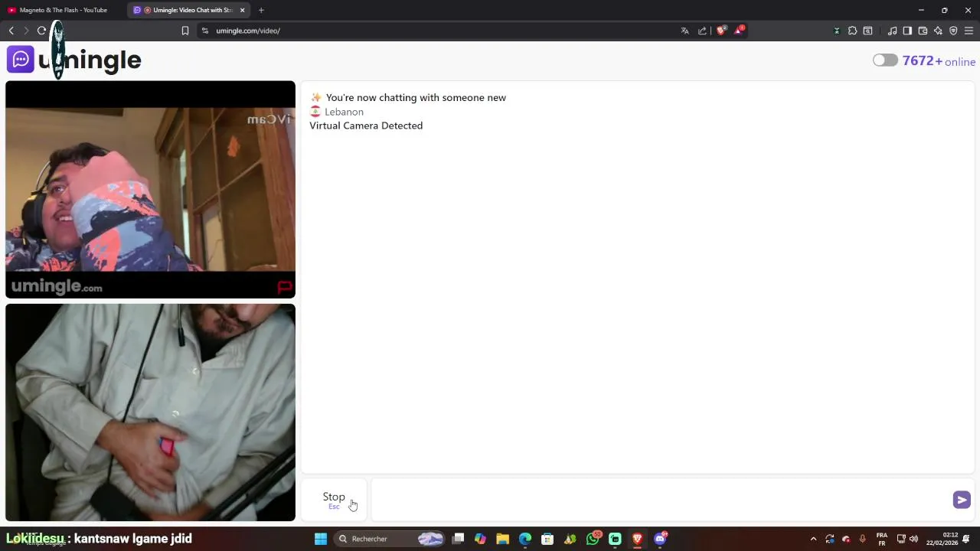Click the Windows taskbar Rechercher search box
Image resolution: width=980 pixels, height=551 pixels.
tap(389, 539)
